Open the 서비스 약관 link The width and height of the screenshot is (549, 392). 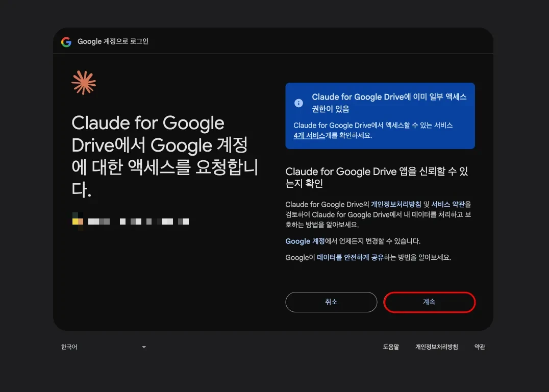[448, 204]
